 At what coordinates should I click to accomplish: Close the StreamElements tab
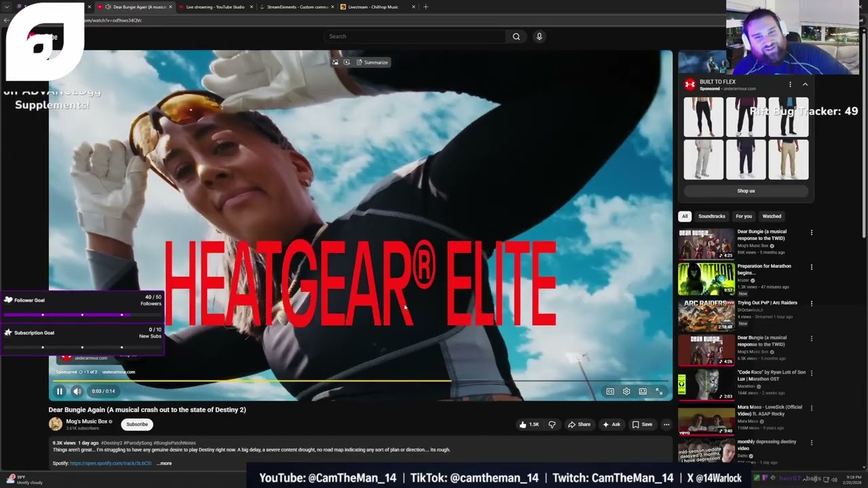click(332, 7)
